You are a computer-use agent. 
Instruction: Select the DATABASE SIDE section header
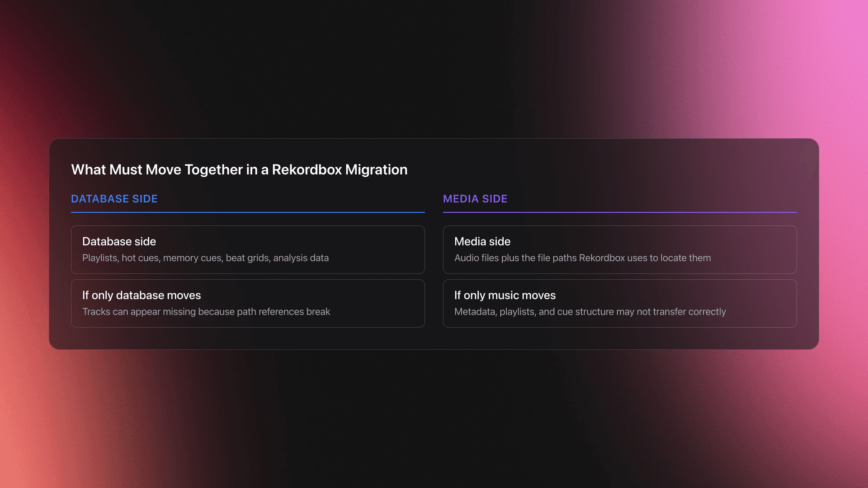point(114,199)
